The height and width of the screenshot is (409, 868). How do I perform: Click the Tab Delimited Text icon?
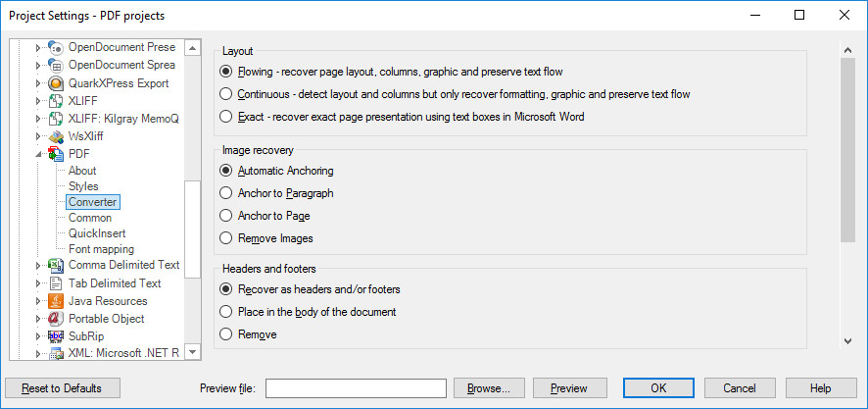[x=56, y=283]
